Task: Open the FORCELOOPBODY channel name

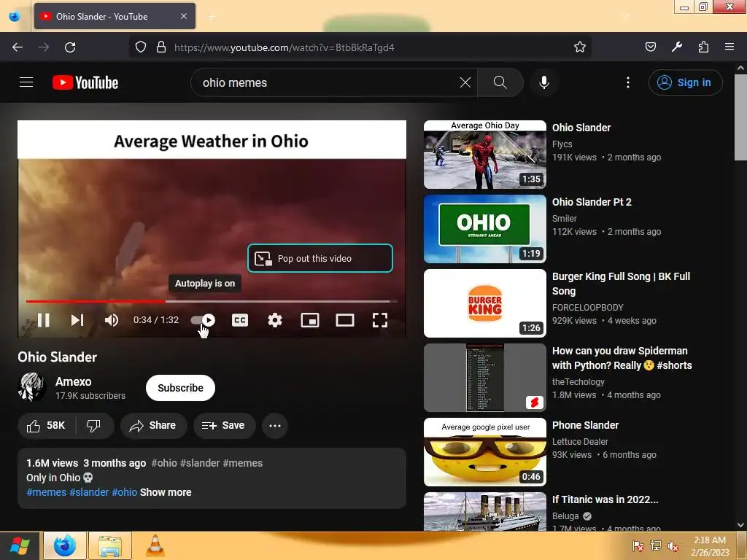Action: click(x=588, y=307)
